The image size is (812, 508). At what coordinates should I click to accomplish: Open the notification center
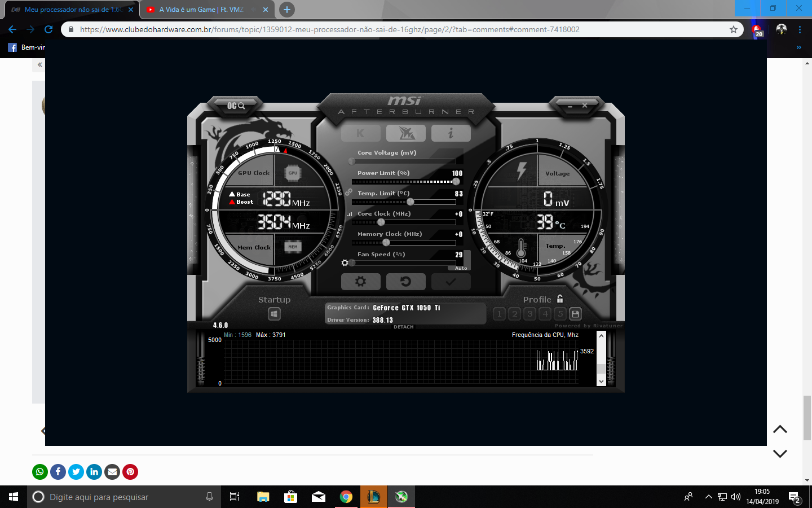[x=795, y=497]
